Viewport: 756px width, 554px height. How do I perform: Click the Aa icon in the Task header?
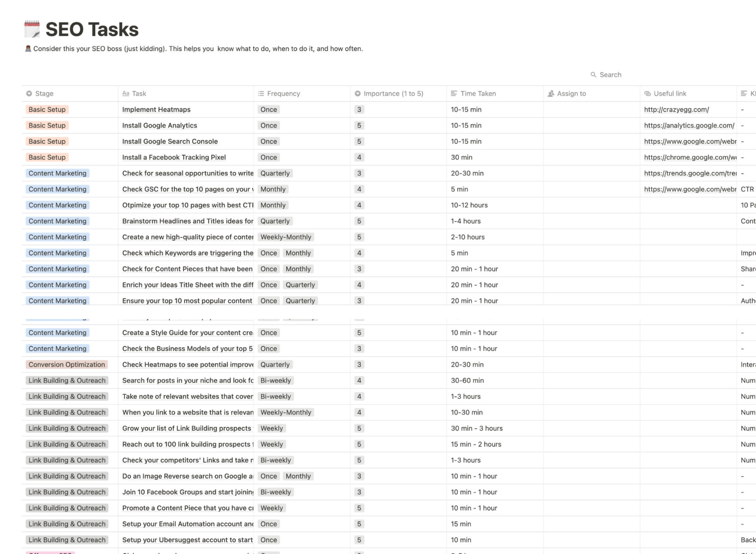click(x=126, y=93)
